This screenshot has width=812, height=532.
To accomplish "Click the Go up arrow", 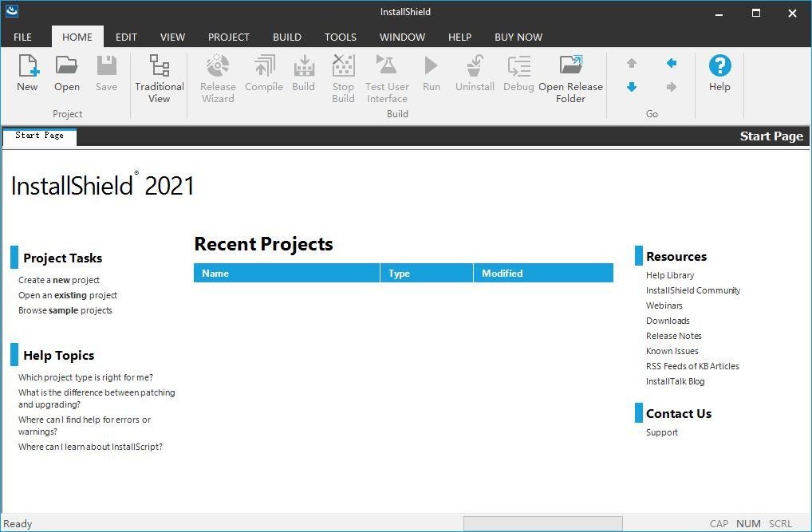I will pyautogui.click(x=631, y=63).
